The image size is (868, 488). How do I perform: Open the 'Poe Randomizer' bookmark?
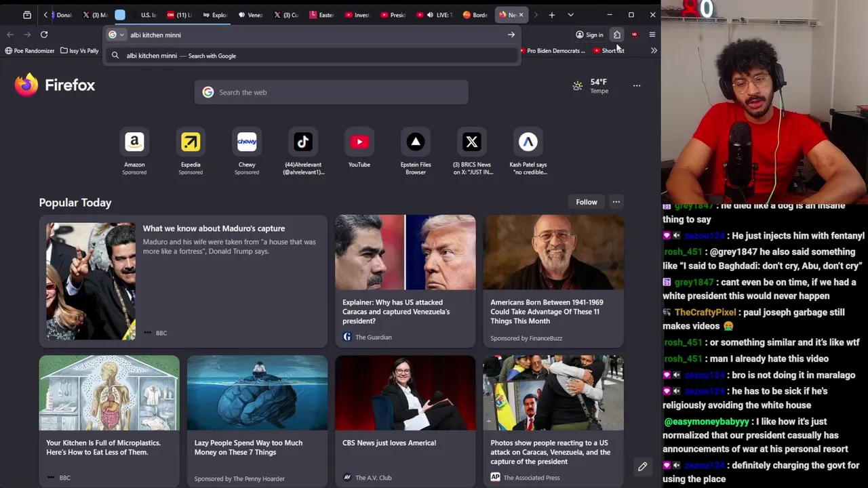pos(29,50)
